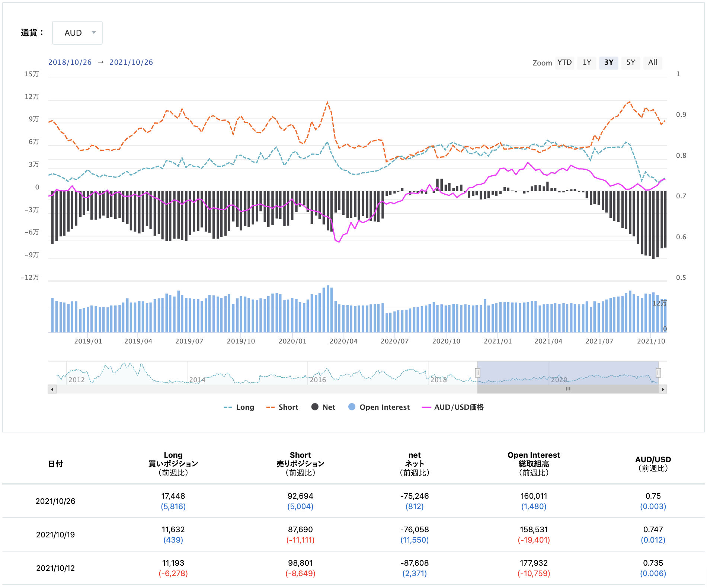The image size is (707, 588).
Task: Edit the start date 2018/10/26
Action: [x=70, y=62]
